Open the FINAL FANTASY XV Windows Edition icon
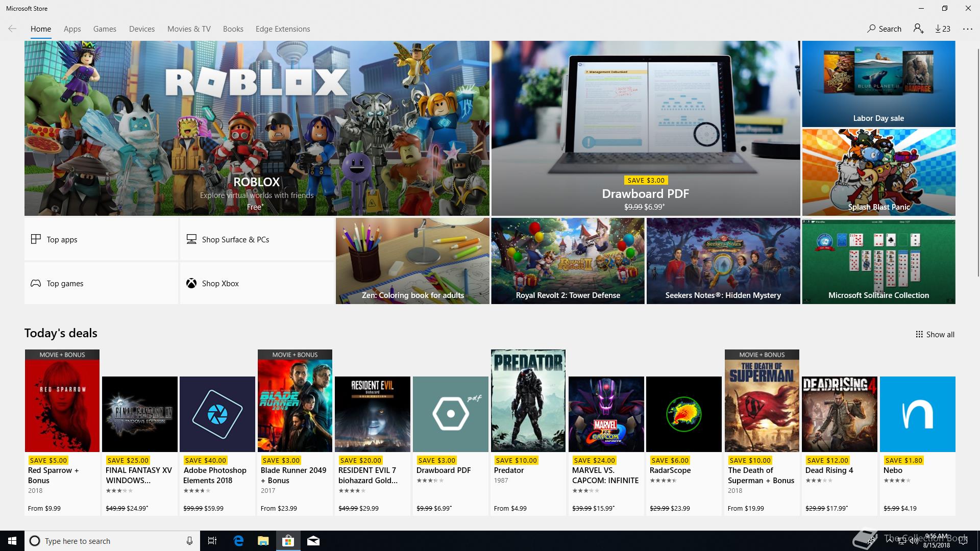 coord(140,414)
